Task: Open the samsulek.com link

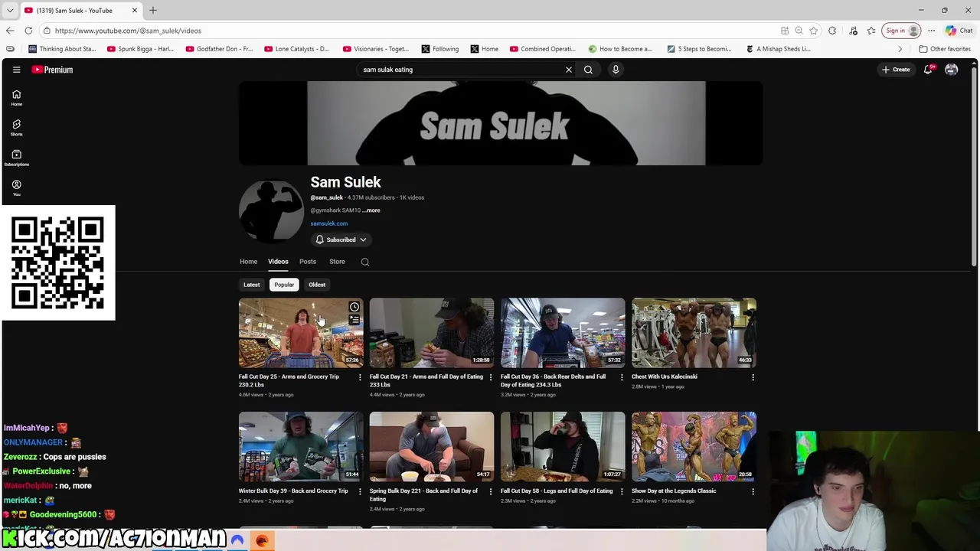Action: click(x=329, y=223)
